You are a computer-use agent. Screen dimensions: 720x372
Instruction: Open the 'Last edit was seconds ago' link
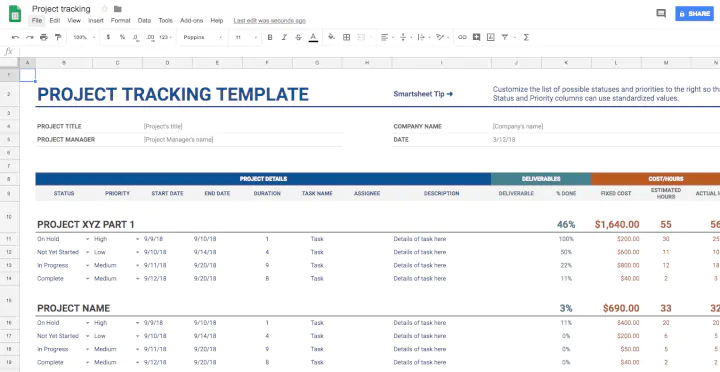(270, 21)
